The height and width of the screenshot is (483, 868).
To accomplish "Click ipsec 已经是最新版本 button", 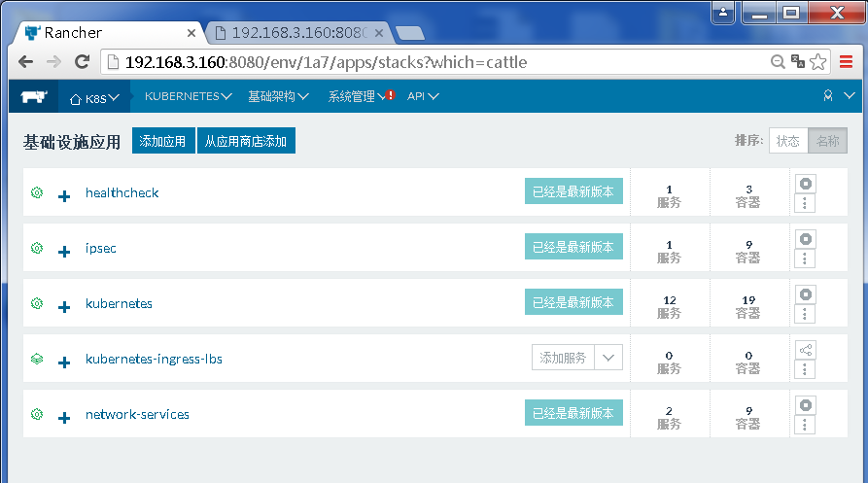I will [x=573, y=246].
